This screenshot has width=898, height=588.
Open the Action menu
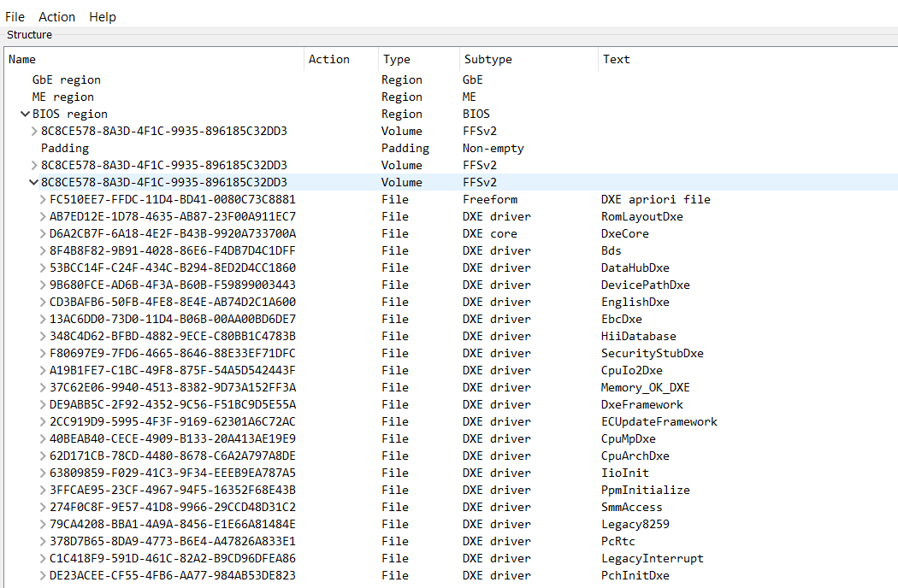56,17
